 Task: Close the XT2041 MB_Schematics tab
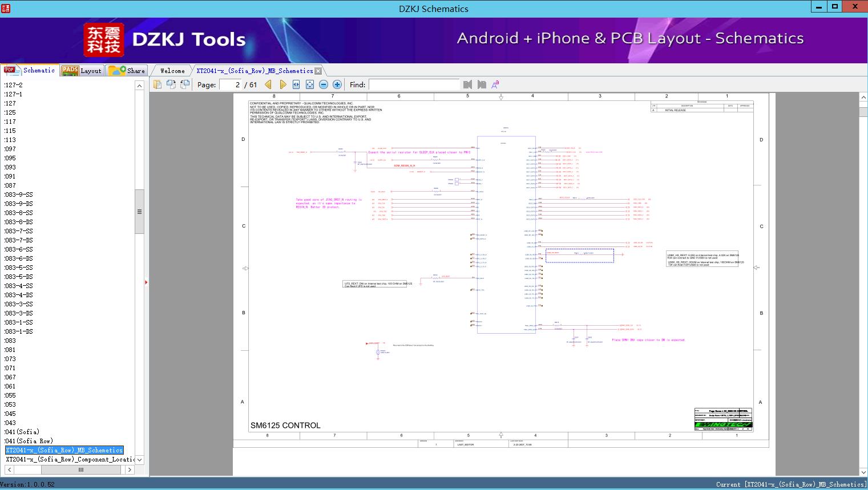tap(318, 71)
